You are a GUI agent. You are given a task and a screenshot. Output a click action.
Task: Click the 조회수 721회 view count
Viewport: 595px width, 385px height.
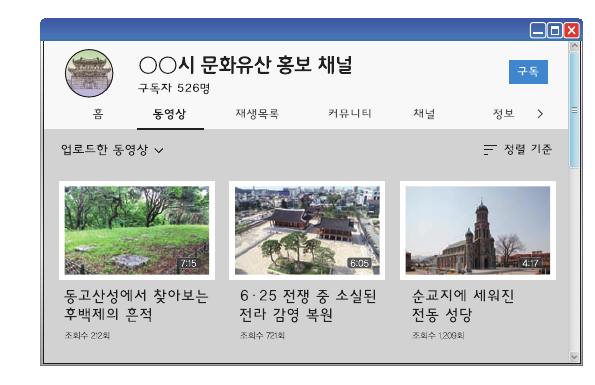pyautogui.click(x=262, y=335)
